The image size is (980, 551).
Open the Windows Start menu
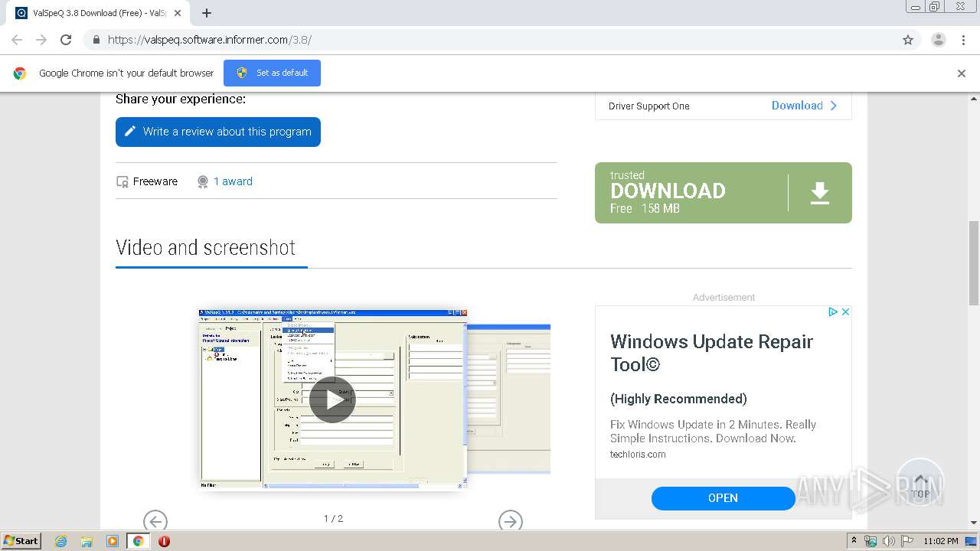tap(21, 540)
